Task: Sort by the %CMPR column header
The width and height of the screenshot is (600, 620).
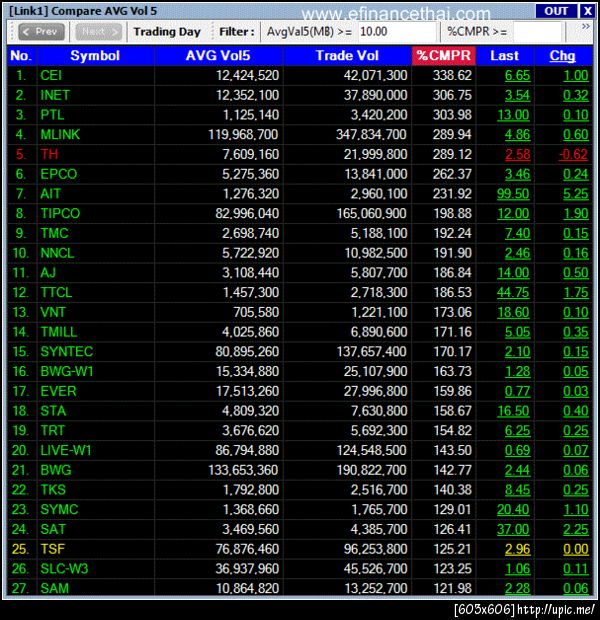Action: (x=444, y=56)
